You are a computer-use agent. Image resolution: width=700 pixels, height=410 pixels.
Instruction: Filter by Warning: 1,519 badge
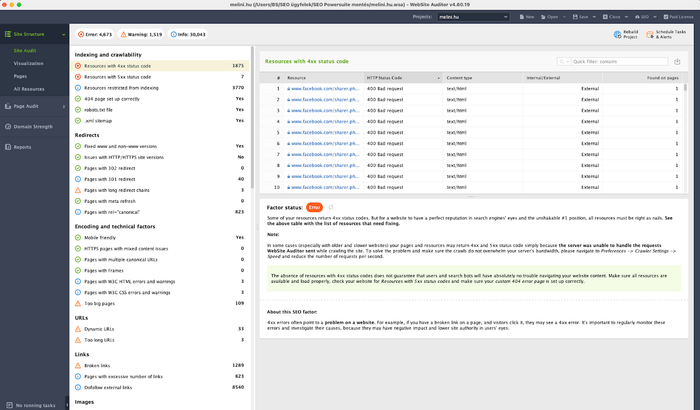point(141,34)
